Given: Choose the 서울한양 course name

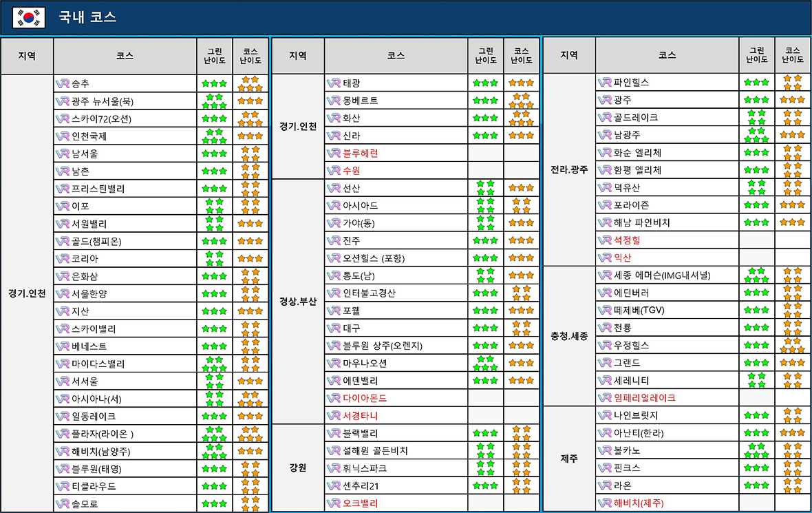Looking at the screenshot, I should click(x=89, y=294).
